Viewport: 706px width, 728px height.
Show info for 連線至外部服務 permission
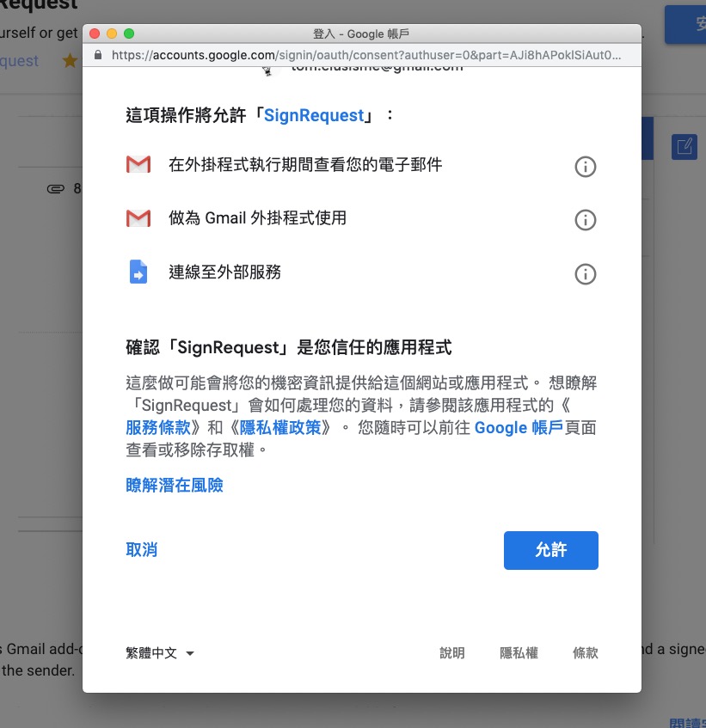(586, 274)
